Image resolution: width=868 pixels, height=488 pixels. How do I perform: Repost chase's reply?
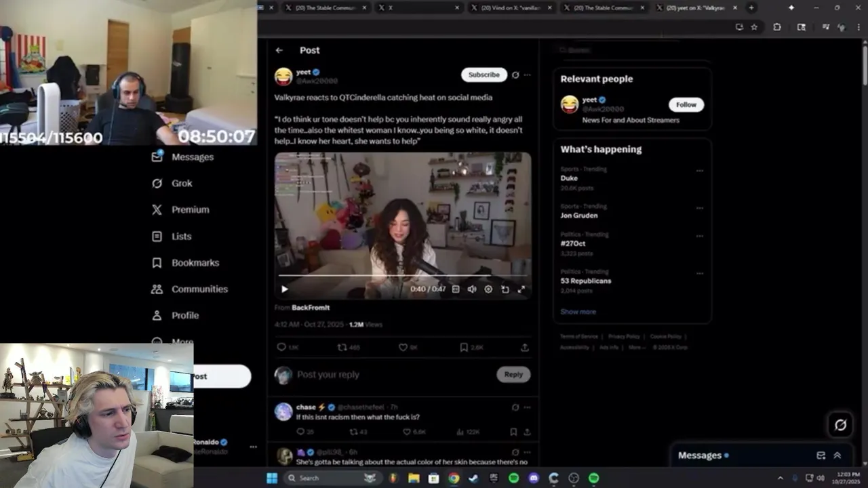pos(353,432)
